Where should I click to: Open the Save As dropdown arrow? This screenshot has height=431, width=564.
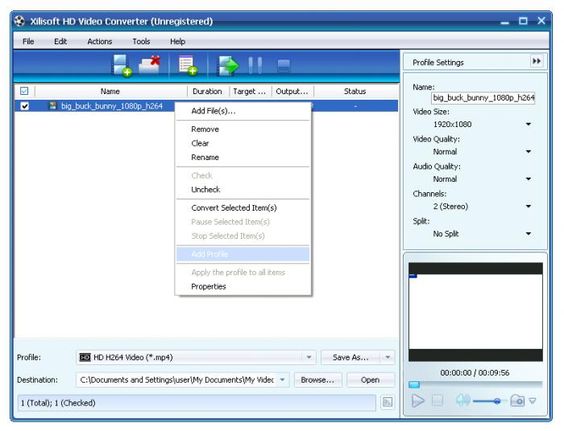point(388,357)
